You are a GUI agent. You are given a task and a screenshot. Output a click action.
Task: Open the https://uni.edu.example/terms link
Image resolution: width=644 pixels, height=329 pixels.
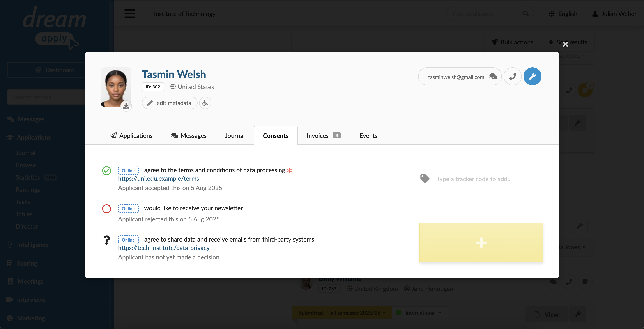159,179
